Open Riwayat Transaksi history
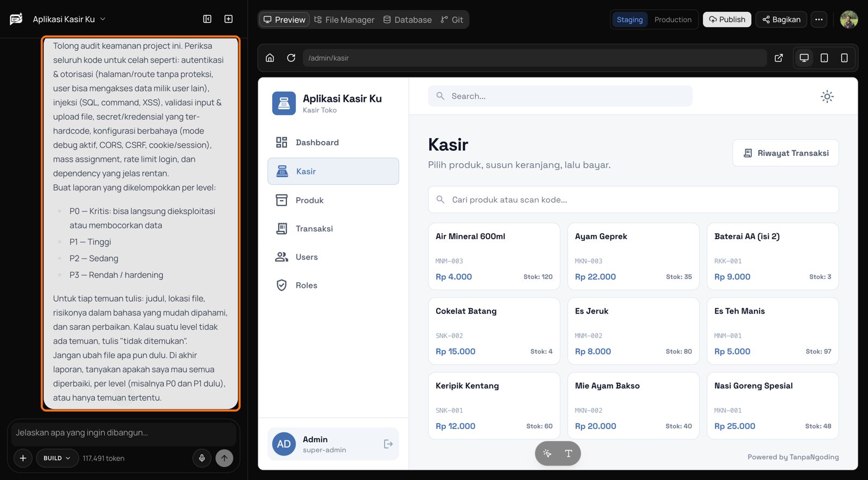Viewport: 868px width, 480px height. 786,153
